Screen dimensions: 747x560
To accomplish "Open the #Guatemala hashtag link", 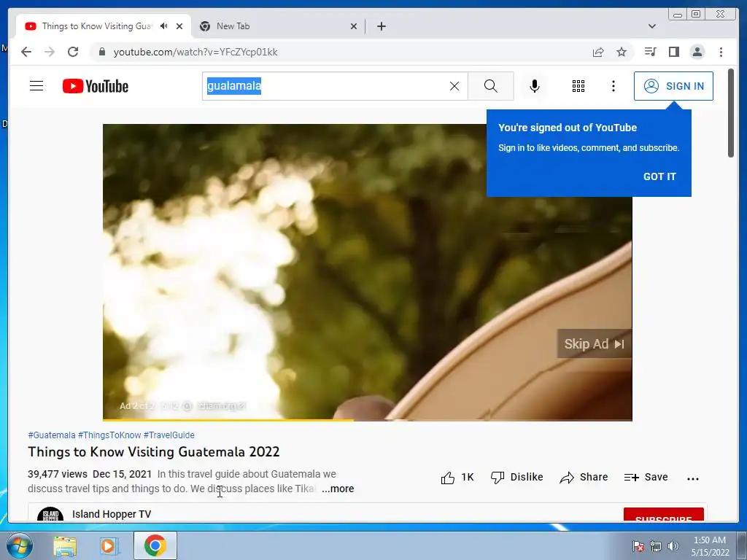I will [x=52, y=435].
